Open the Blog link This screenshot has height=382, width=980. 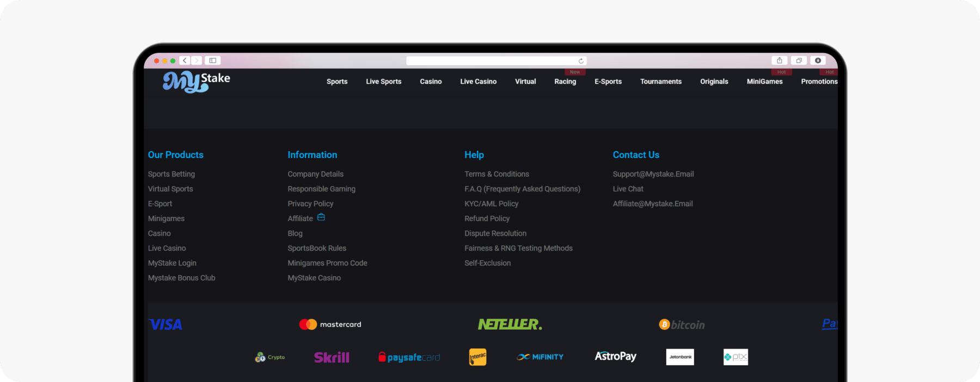[295, 233]
